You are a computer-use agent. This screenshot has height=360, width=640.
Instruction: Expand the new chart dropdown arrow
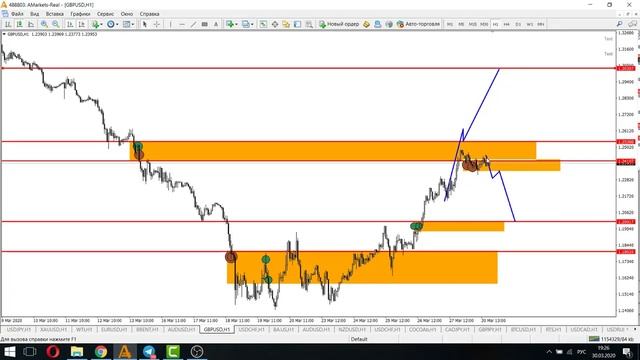[236, 24]
